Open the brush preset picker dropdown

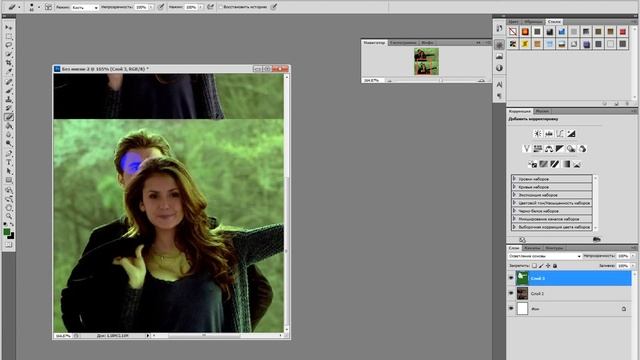coord(39,7)
